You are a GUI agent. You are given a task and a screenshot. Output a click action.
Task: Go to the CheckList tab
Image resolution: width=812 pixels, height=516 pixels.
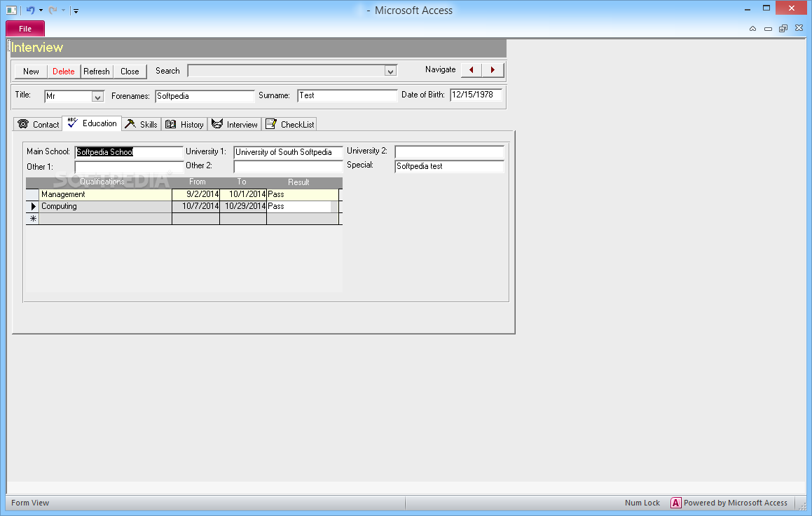point(289,124)
